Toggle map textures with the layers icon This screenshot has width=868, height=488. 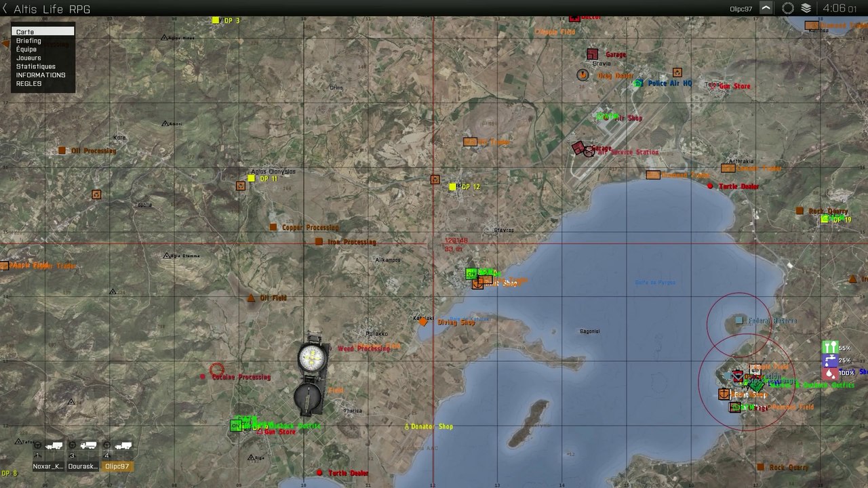click(x=806, y=9)
